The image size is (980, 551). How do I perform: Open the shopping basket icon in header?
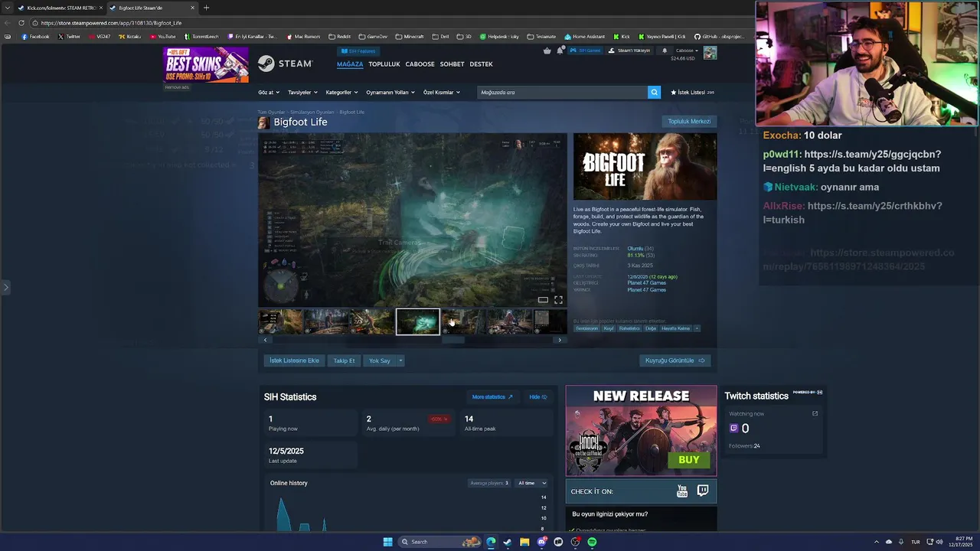(547, 51)
